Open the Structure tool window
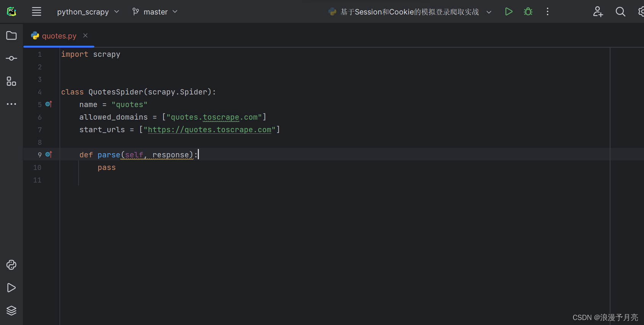644x325 pixels. coord(11,81)
